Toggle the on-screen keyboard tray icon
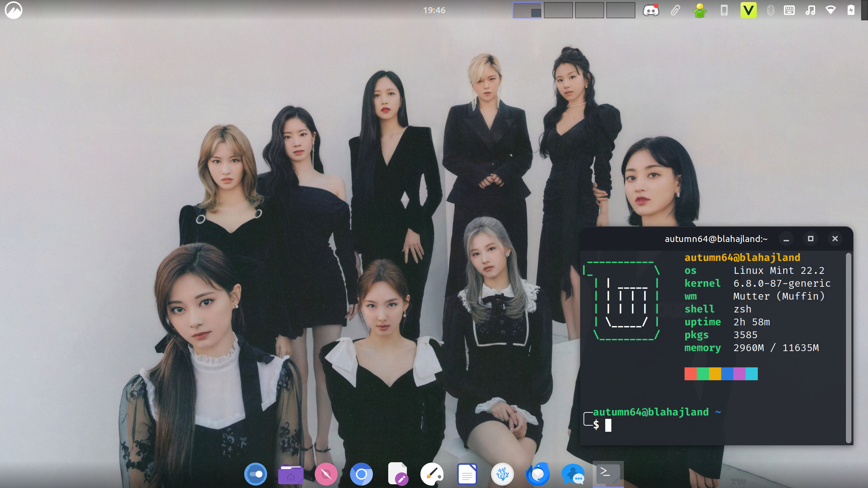The width and height of the screenshot is (868, 488). coord(789,10)
